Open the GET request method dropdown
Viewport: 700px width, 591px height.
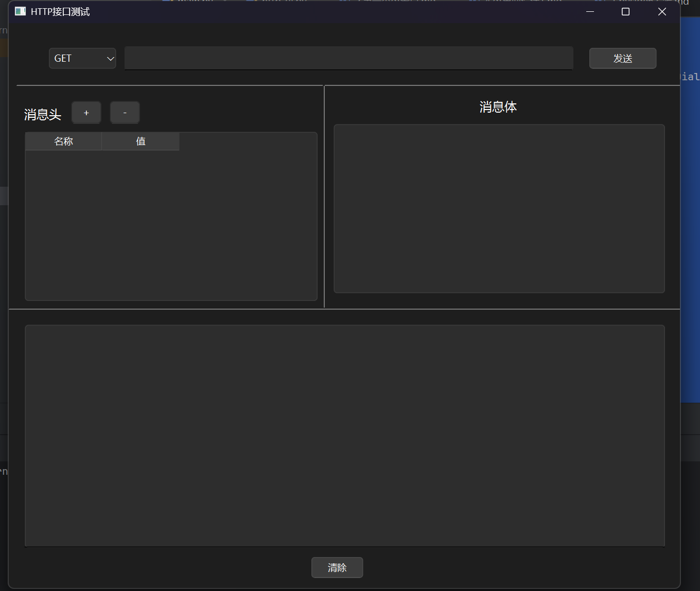click(82, 59)
